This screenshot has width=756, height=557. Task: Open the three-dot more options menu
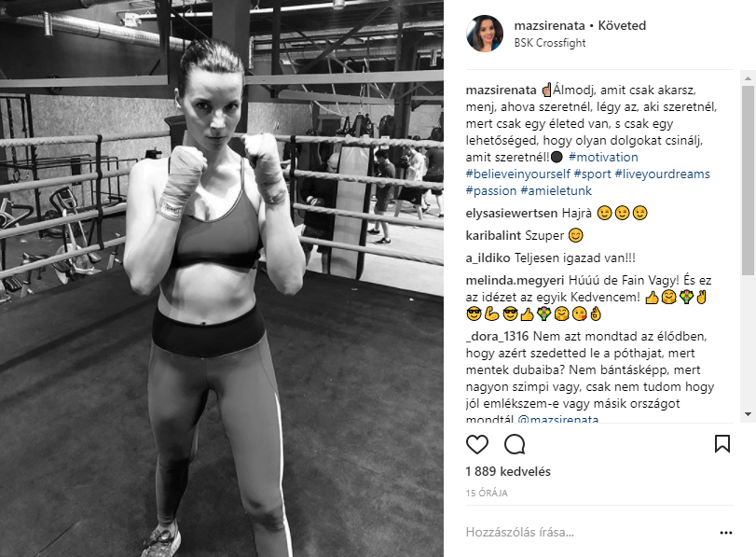coord(725,533)
